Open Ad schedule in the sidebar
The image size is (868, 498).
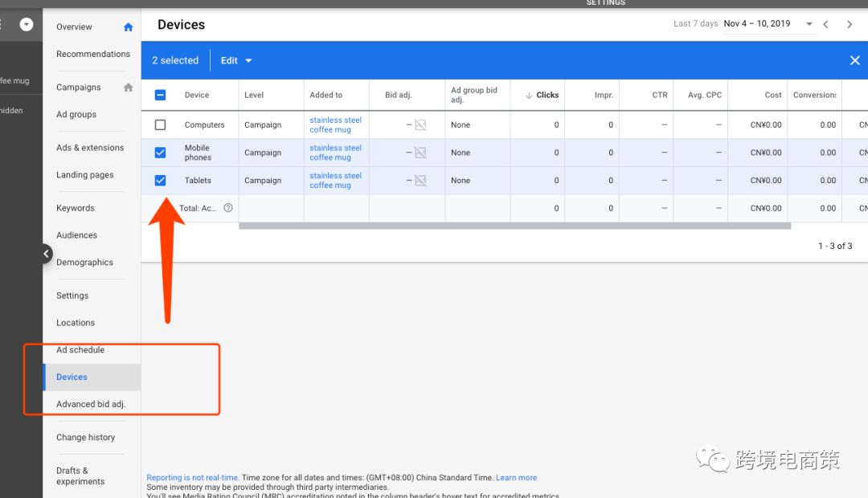point(80,350)
